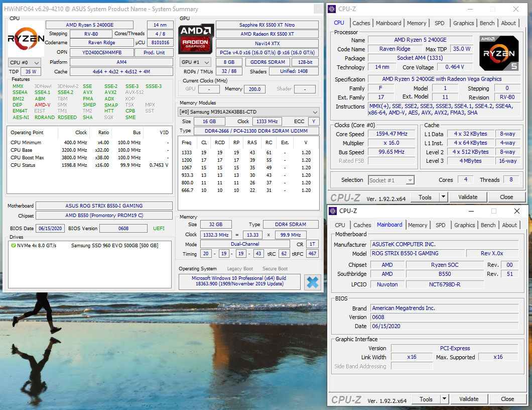Open About tab in upper CPU-Z window

508,23
